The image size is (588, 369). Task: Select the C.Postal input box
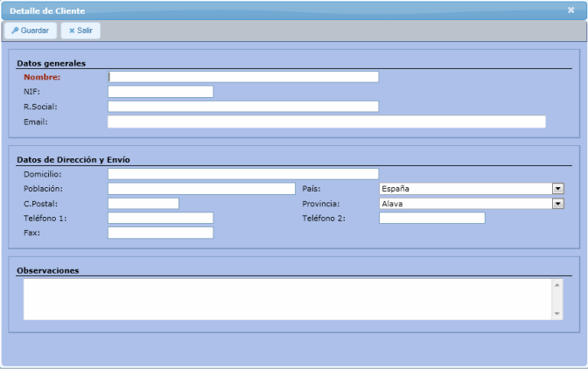[143, 204]
